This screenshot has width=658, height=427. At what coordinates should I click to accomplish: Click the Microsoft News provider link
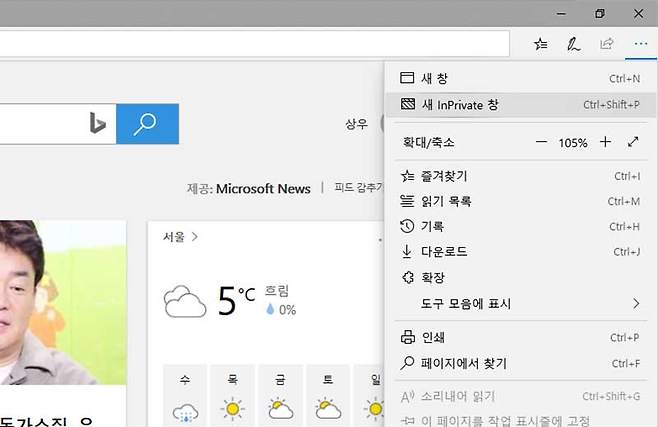pyautogui.click(x=263, y=189)
